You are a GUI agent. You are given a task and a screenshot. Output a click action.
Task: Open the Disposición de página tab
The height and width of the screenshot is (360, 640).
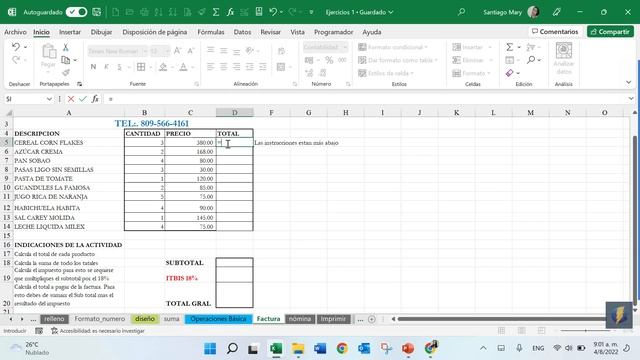(x=155, y=32)
